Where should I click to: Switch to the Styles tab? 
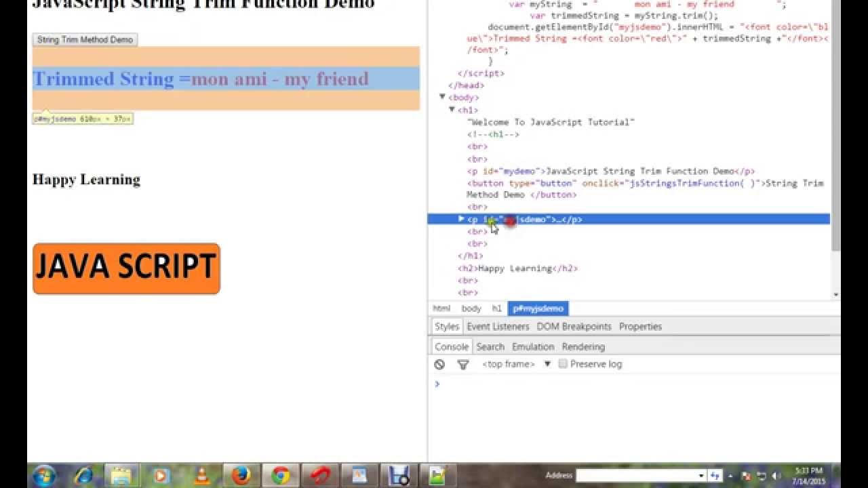(x=447, y=326)
